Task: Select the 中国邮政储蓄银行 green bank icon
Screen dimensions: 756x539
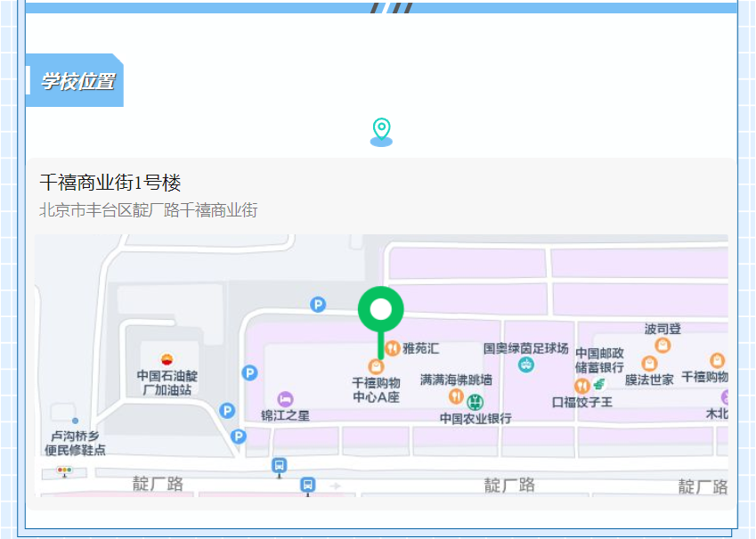Action: pos(598,384)
